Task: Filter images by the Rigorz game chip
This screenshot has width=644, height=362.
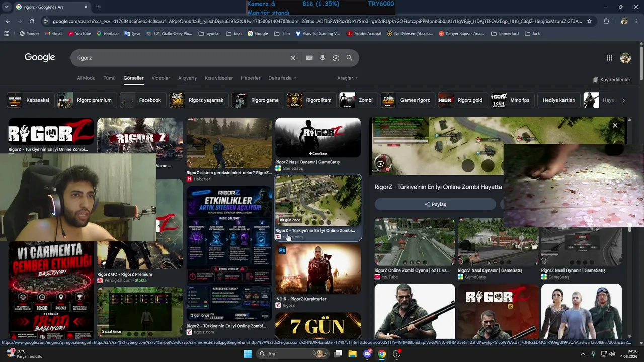Action: pyautogui.click(x=258, y=100)
